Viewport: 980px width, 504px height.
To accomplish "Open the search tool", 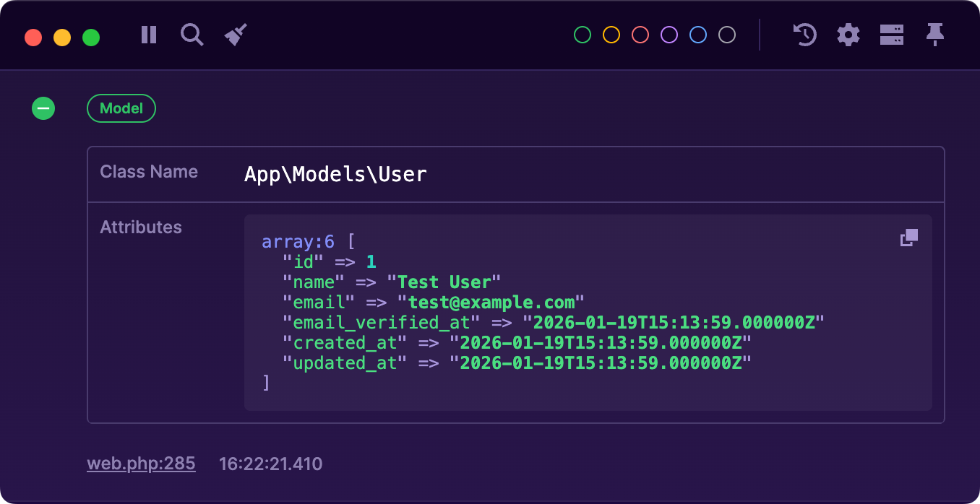I will click(x=192, y=35).
